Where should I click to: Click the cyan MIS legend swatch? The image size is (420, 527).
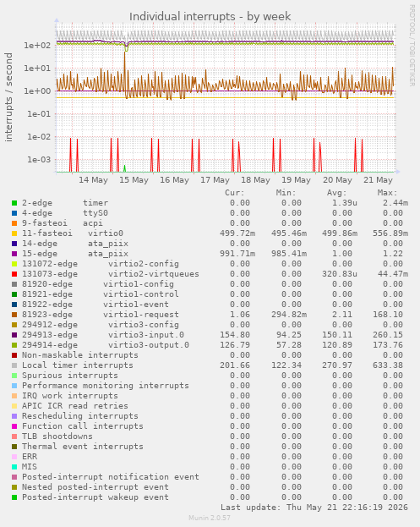tap(14, 467)
